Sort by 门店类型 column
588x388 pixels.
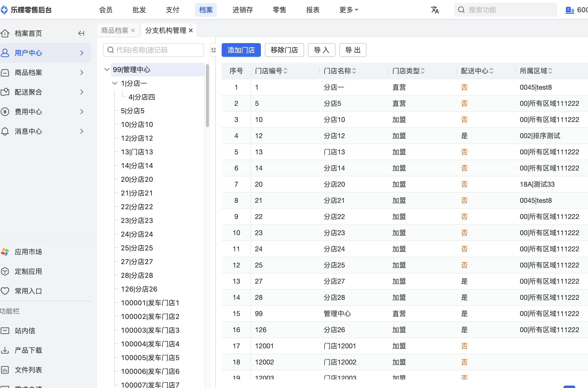[422, 71]
